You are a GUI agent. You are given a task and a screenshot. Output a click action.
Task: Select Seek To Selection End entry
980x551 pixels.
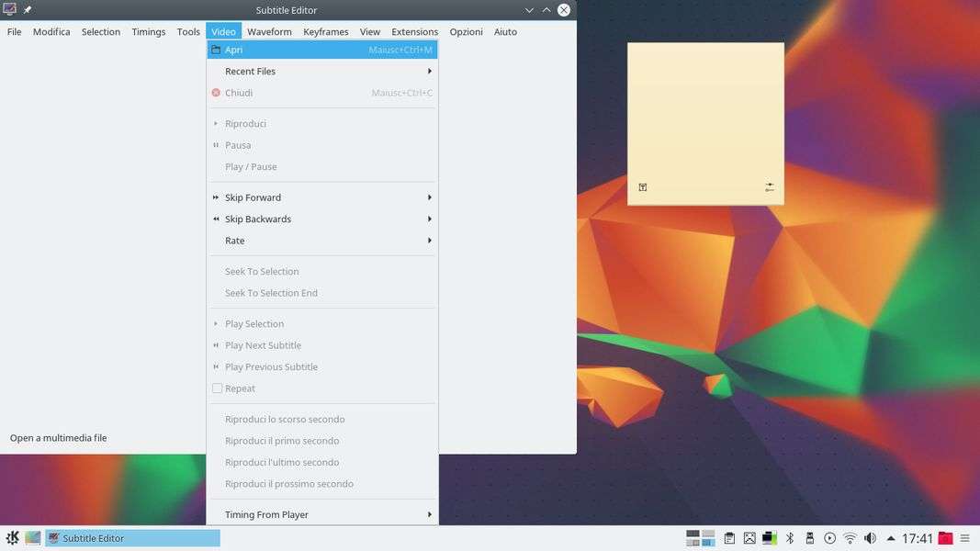click(321, 293)
